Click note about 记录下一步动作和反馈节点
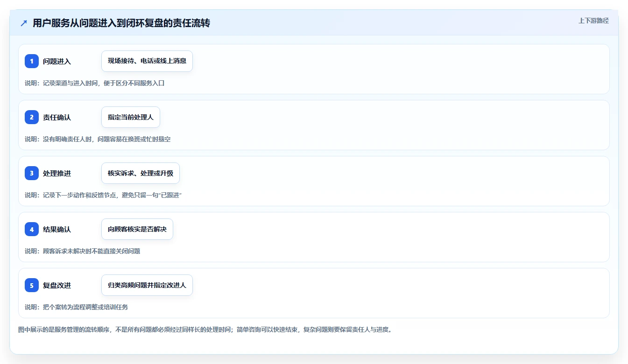 (103, 195)
